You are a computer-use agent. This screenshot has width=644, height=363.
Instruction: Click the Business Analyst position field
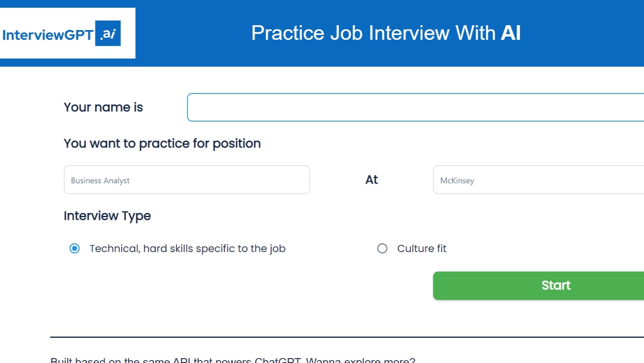click(x=187, y=180)
